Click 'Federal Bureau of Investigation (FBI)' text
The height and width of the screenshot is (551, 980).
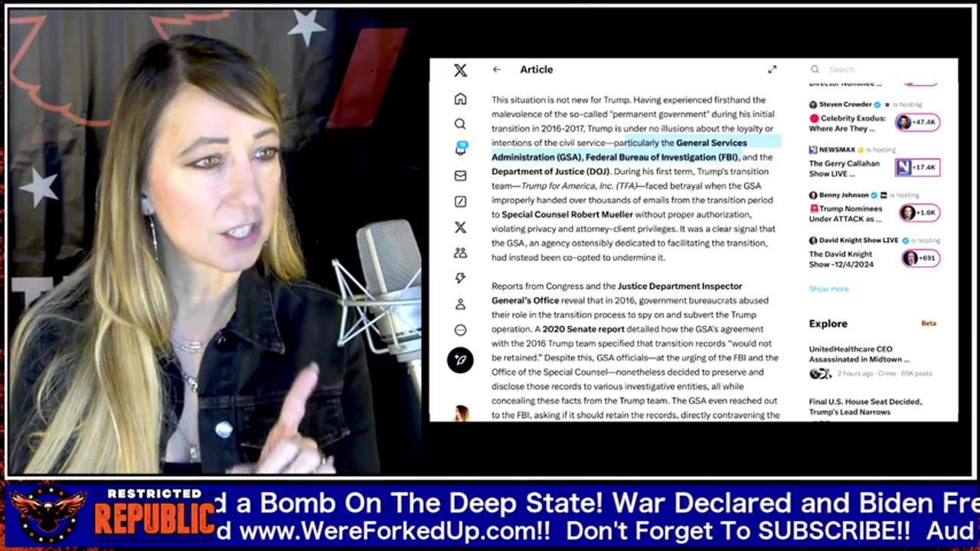click(662, 157)
